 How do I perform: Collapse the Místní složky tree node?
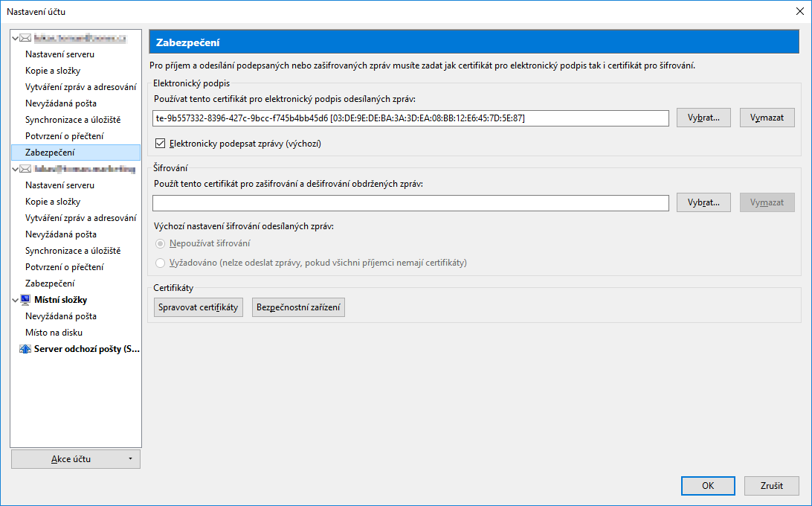pyautogui.click(x=16, y=300)
